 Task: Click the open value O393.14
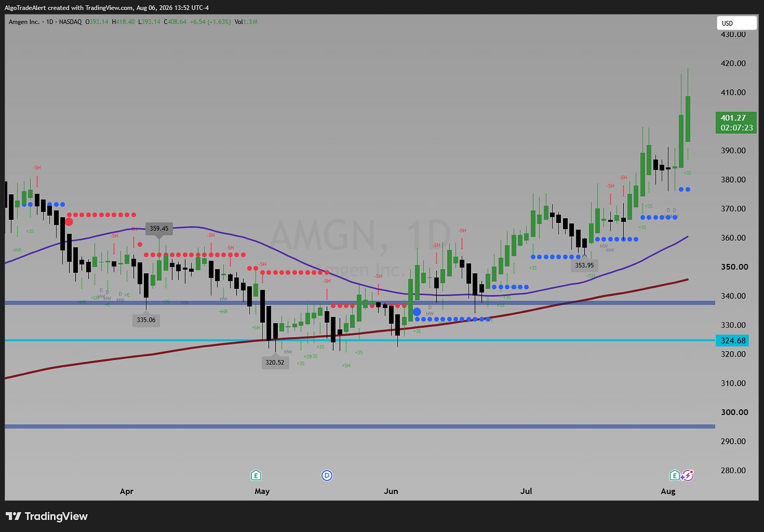click(x=97, y=22)
